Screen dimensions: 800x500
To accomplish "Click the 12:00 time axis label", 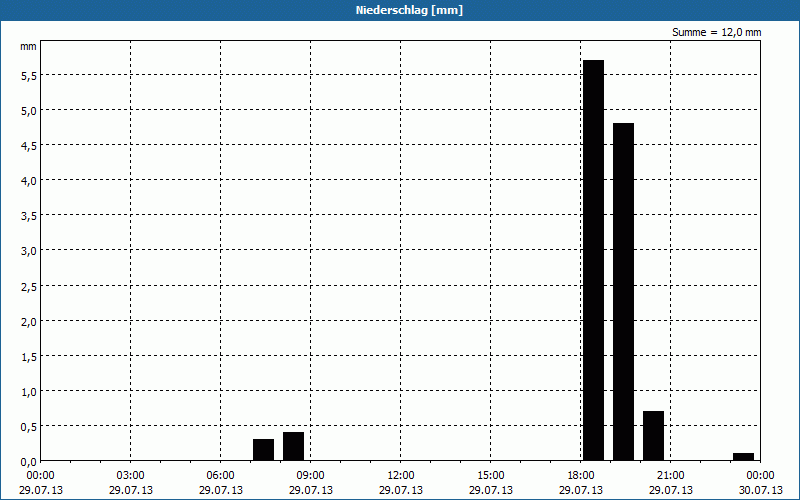I will coord(401,475).
